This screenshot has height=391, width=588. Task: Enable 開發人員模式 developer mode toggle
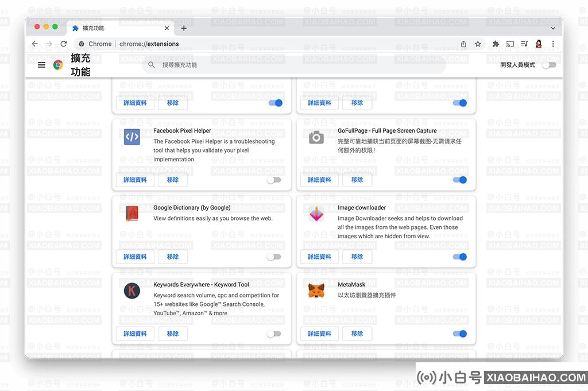pos(549,65)
